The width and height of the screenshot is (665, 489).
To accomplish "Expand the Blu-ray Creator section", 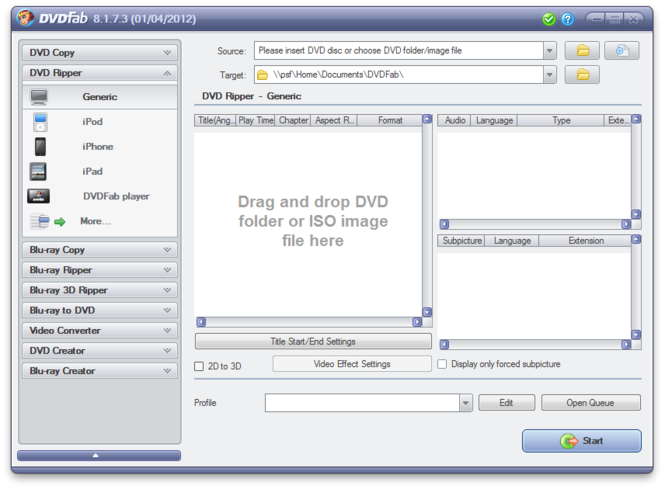I will coord(100,371).
